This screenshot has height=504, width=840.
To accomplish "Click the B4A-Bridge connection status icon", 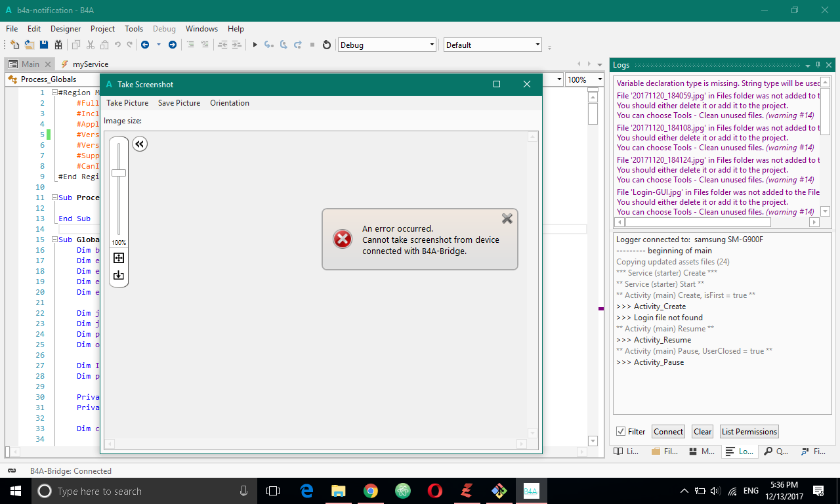I will (12, 471).
